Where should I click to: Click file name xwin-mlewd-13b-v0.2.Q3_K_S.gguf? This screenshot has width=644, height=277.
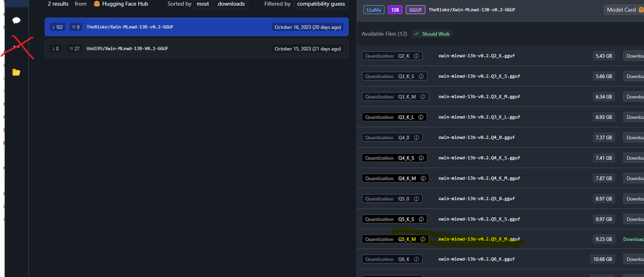point(479,77)
